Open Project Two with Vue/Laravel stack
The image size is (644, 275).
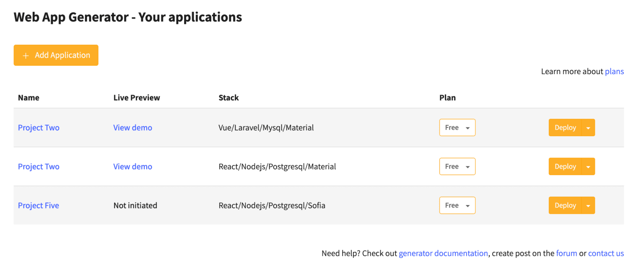[x=39, y=128]
